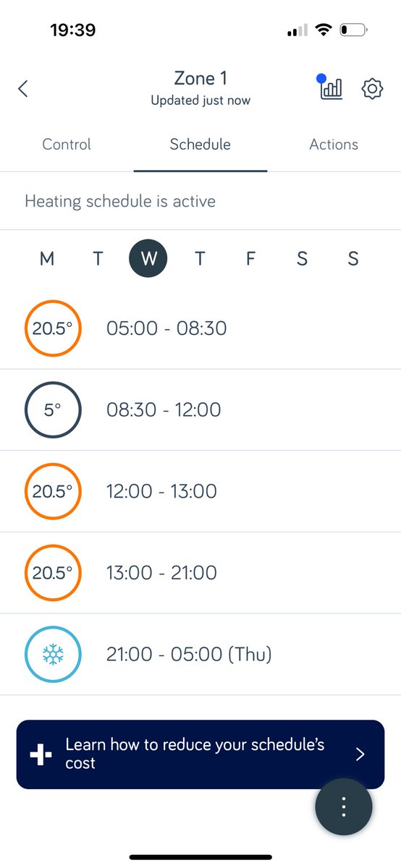Tap the plus icon on cost banner
The image size is (401, 868).
tap(41, 754)
